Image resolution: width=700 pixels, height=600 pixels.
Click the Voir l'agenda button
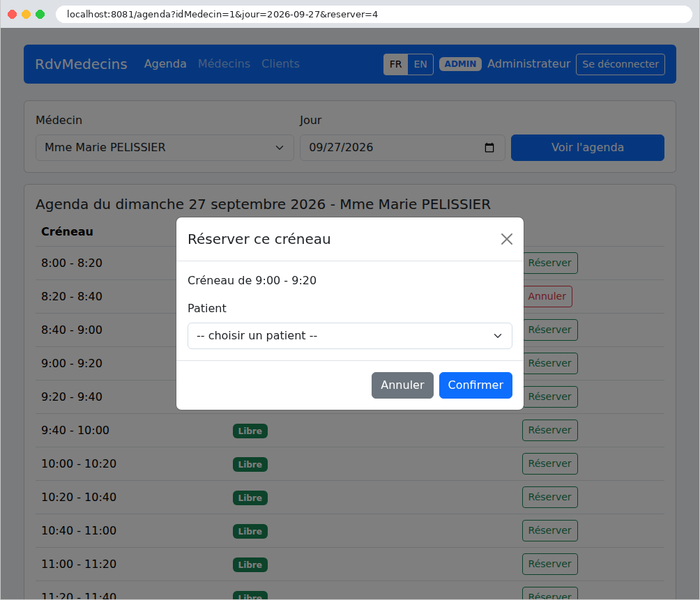pos(588,148)
